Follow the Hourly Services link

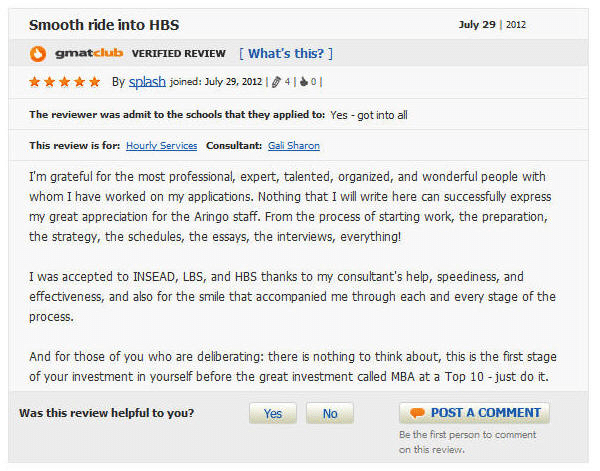[x=161, y=146]
